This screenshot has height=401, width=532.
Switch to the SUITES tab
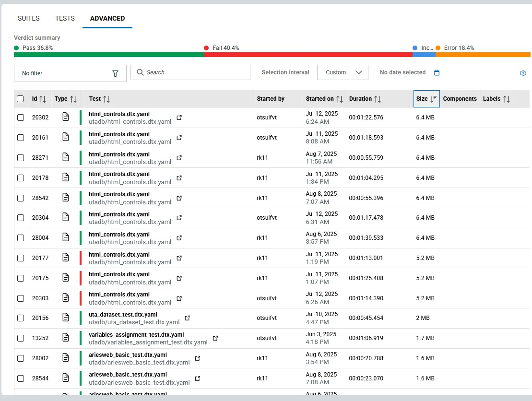point(28,18)
